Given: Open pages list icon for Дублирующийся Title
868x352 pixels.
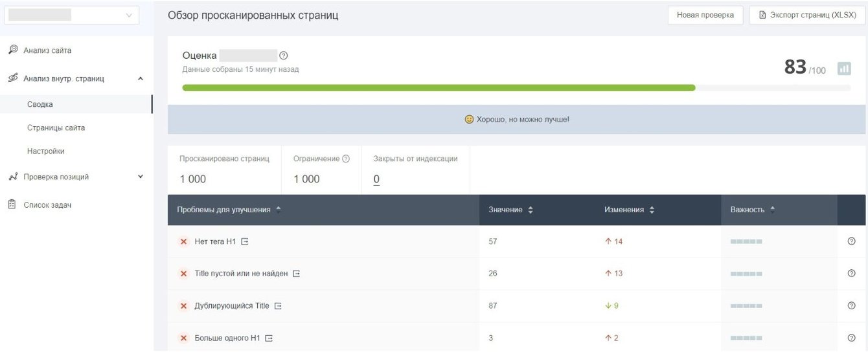Looking at the screenshot, I should (278, 305).
